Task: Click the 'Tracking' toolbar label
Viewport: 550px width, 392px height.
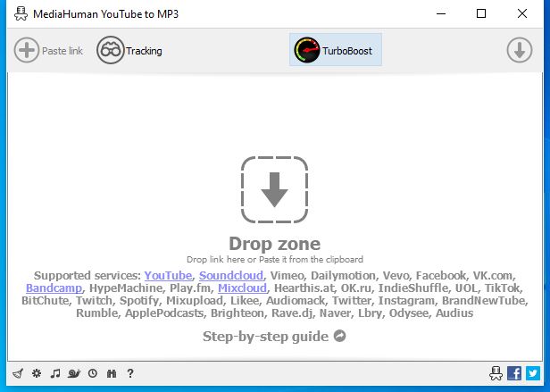Action: coord(144,51)
